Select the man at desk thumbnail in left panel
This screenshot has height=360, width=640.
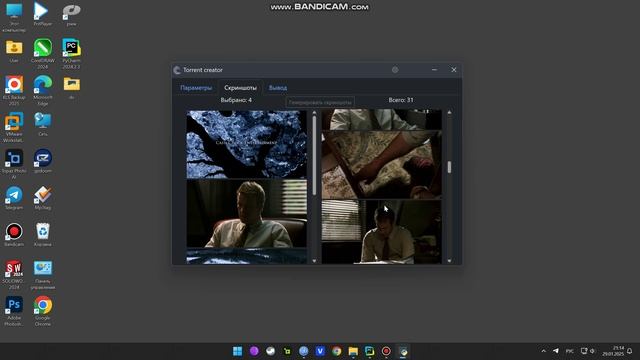(247, 213)
